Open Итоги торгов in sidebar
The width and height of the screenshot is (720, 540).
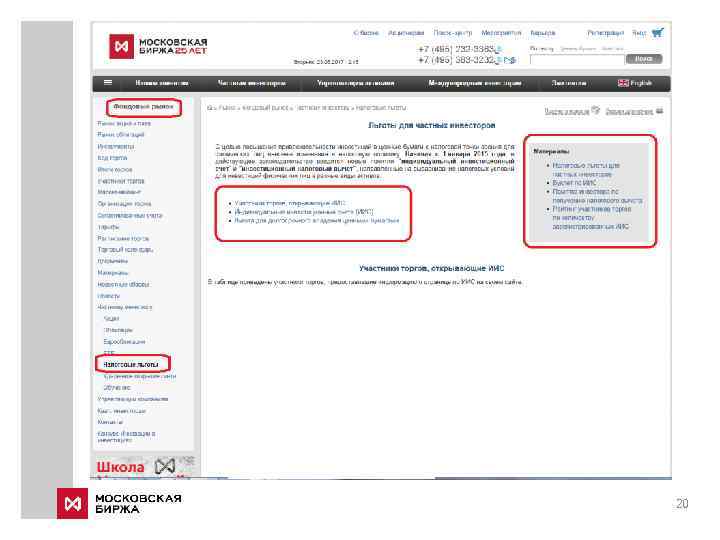115,169
